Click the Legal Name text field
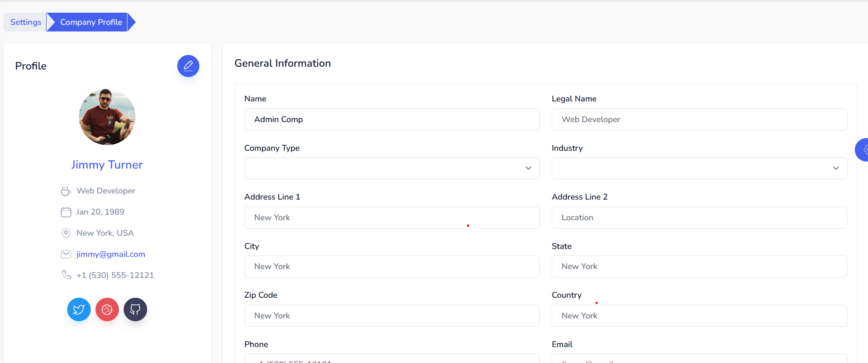Viewport: 868px width, 363px height. click(699, 120)
